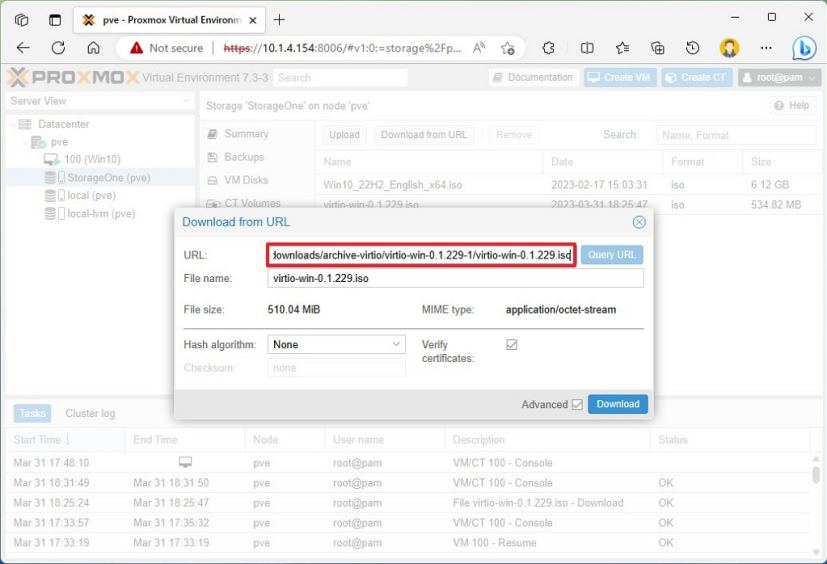Viewport: 827px width, 564px height.
Task: Close the pve Proxmox tab
Action: (253, 21)
